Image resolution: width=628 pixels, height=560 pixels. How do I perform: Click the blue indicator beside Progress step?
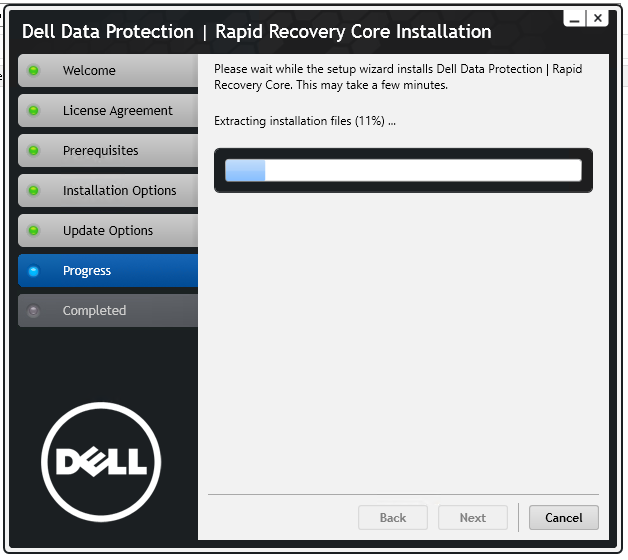pos(34,271)
